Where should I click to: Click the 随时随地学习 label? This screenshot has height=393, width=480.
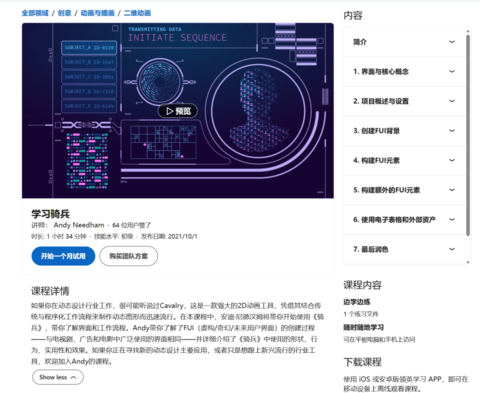363,327
